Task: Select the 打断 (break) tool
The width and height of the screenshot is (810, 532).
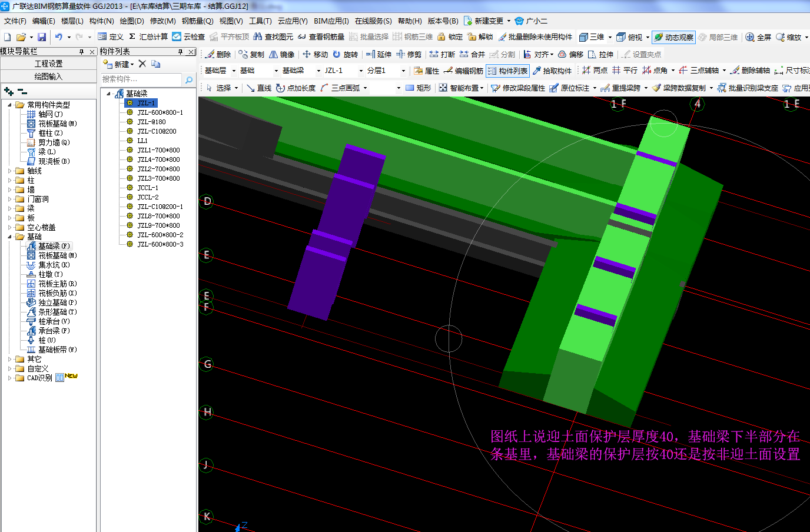Action: [x=442, y=54]
